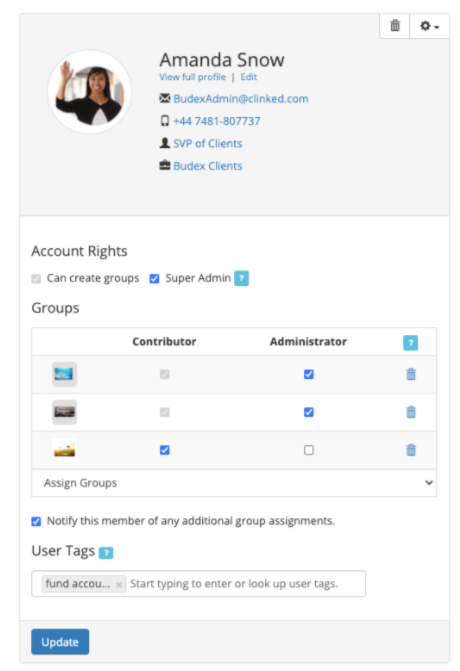Open the View full profile link

[193, 77]
